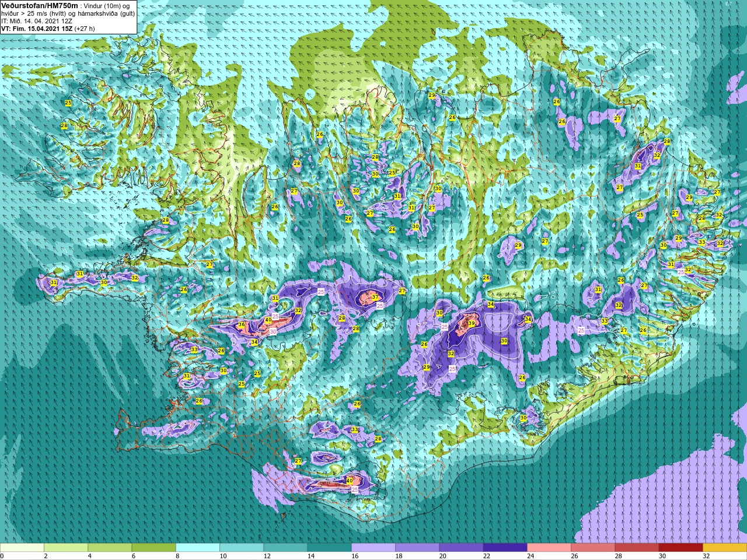Pick the 4–6 m/s green legend swatch

tap(110, 548)
